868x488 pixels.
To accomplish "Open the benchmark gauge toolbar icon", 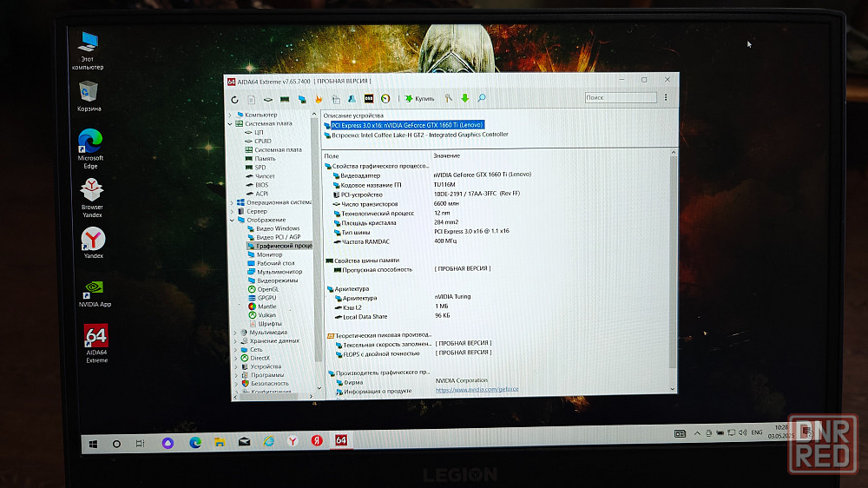I will click(385, 99).
